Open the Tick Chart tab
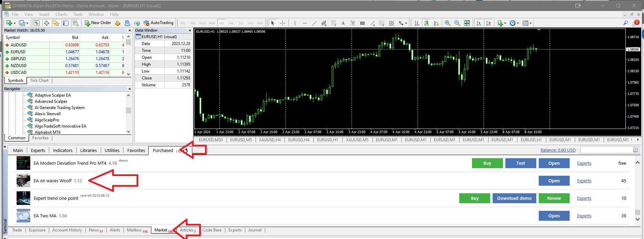The height and width of the screenshot is (239, 644). click(x=39, y=80)
